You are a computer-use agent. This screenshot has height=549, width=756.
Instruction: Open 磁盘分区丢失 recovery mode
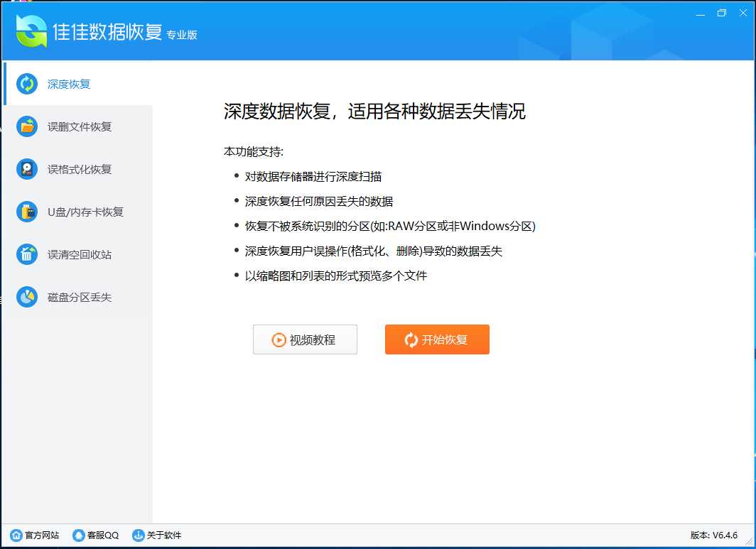pos(78,297)
